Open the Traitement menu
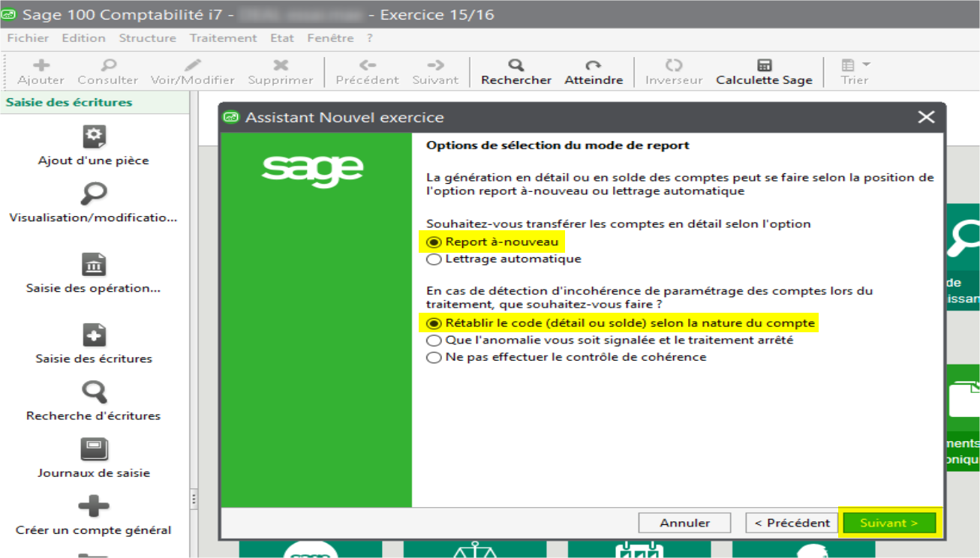 click(x=223, y=38)
